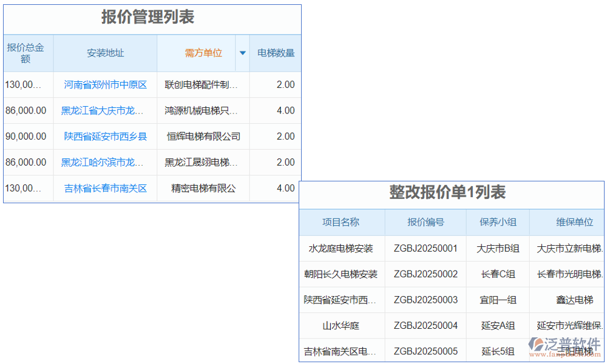The height and width of the screenshot is (364, 607).
Task: Open the 需方单位 column filter dropdown
Action: point(242,53)
